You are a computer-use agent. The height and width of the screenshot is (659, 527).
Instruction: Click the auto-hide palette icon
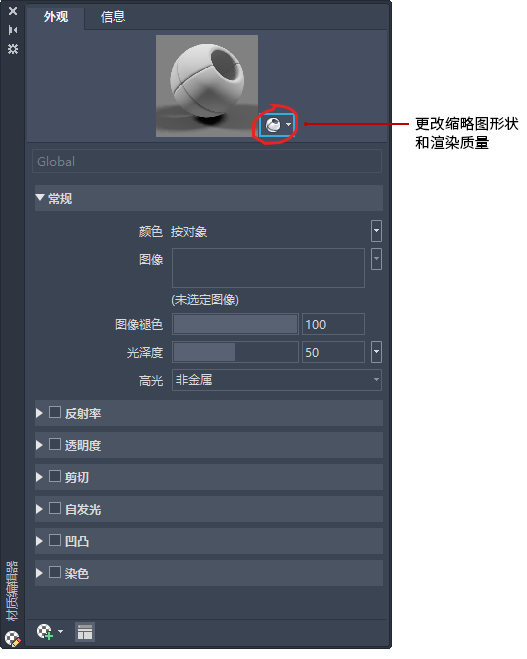tap(13, 30)
